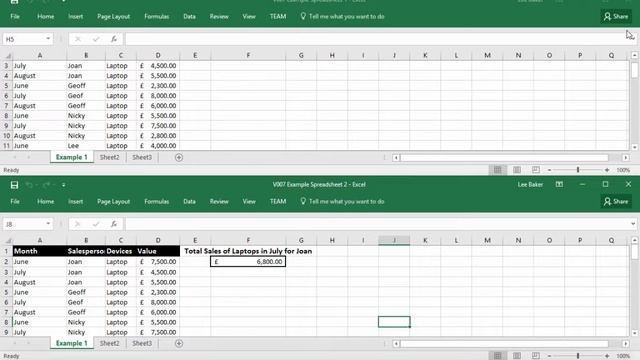Click zoom in plus in upper status bar
This screenshot has width=640, height=360.
[607, 170]
